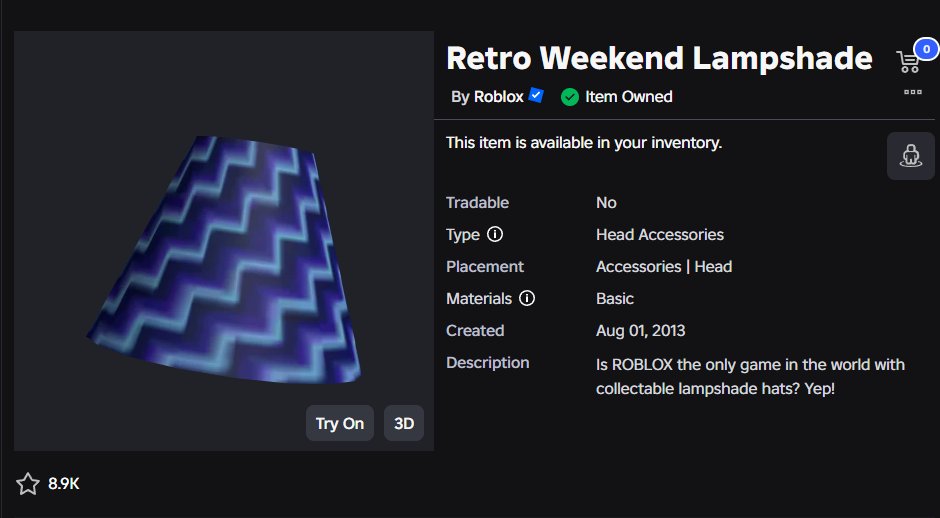Open the Roblox creator link

(x=499, y=97)
